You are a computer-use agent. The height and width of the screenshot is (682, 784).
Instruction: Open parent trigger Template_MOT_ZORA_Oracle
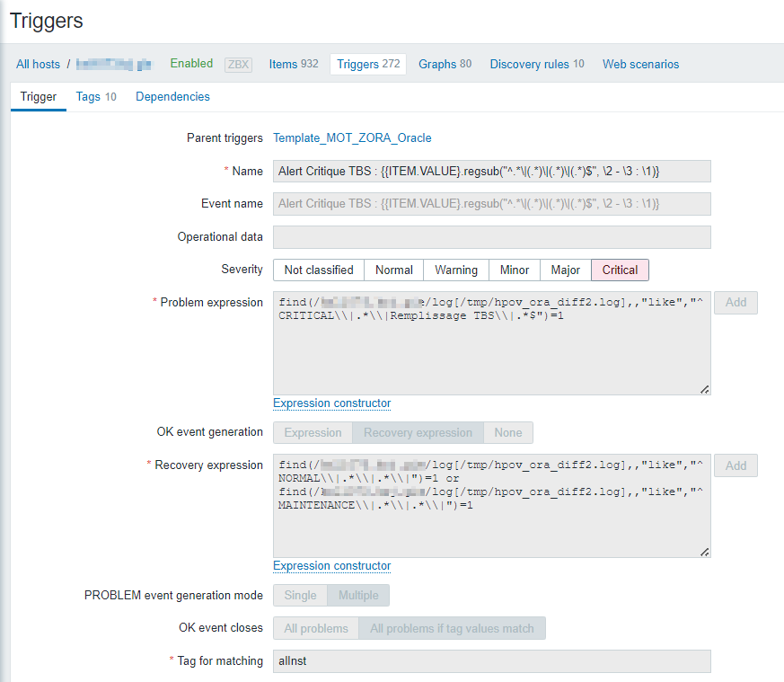tap(352, 138)
